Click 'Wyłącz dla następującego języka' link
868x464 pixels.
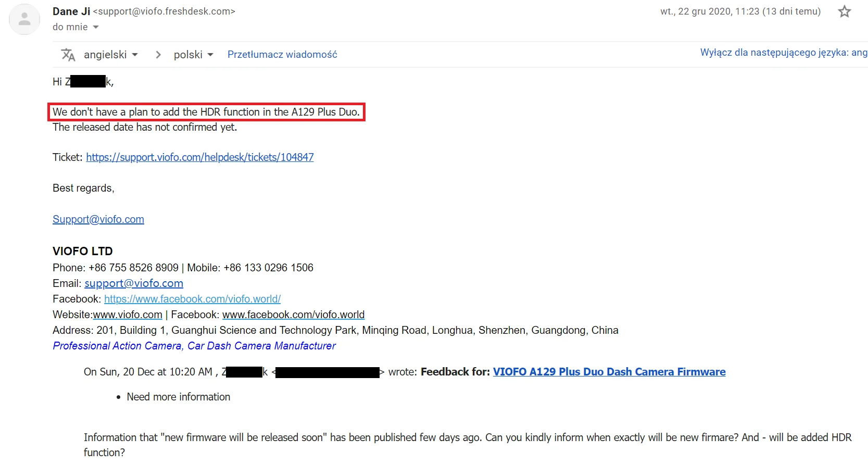[784, 53]
